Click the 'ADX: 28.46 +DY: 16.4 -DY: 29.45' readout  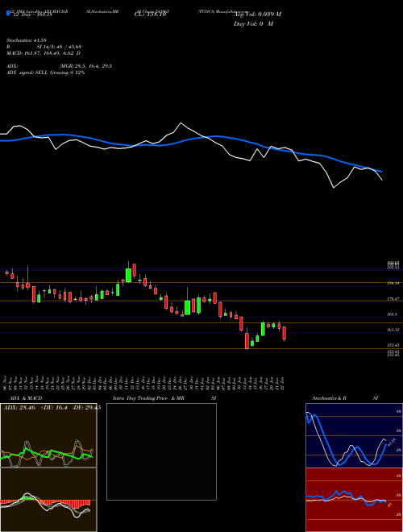click(x=52, y=408)
